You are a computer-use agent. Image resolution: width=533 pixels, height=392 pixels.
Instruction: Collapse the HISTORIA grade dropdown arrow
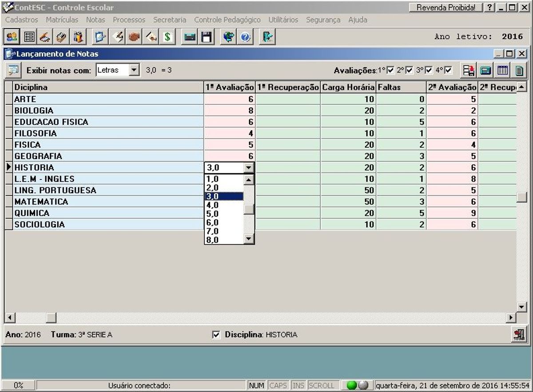[249, 168]
